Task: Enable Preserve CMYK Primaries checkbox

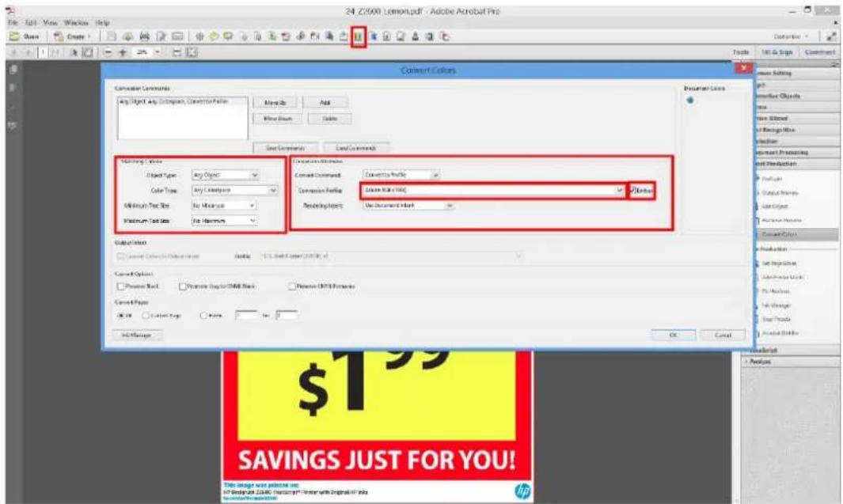Action: (292, 286)
